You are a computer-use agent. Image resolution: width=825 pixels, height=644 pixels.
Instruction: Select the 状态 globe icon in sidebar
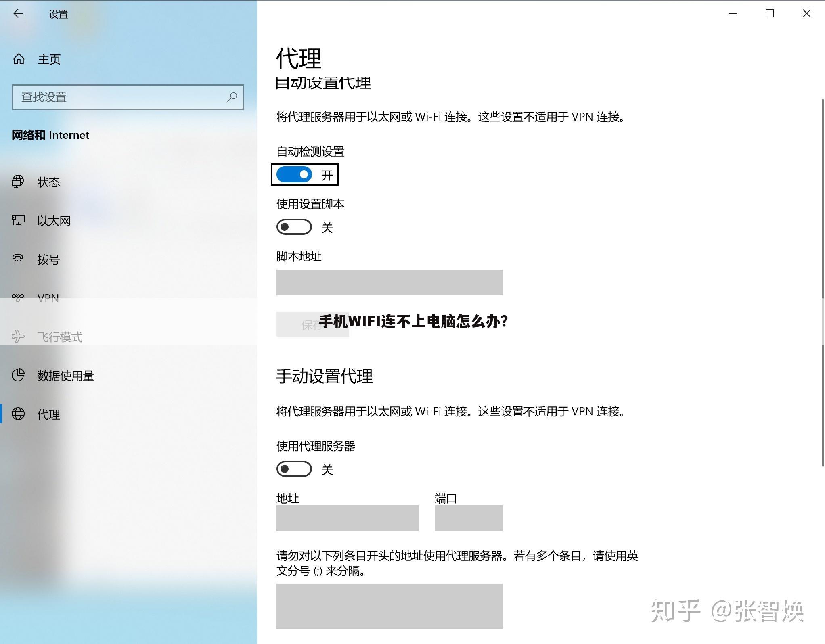point(18,182)
